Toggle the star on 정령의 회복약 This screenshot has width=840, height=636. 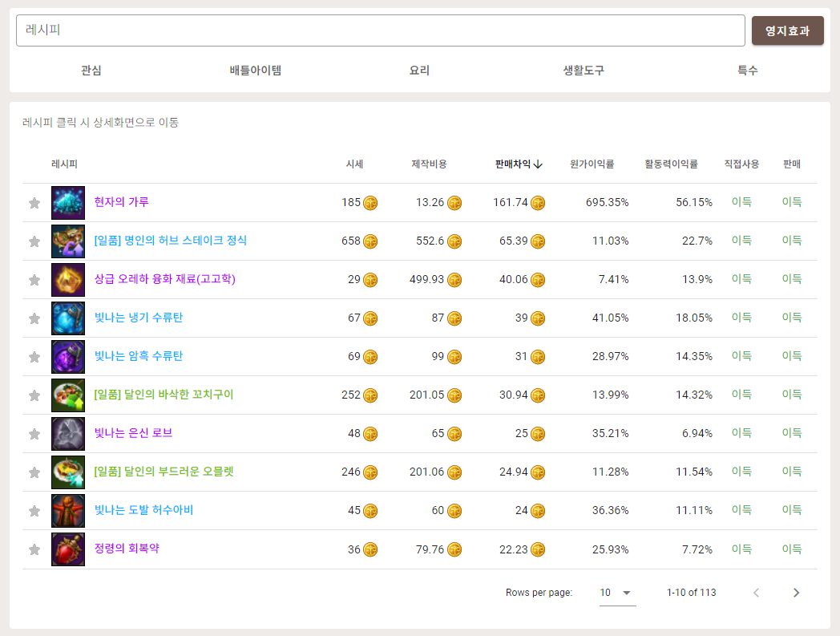(x=34, y=549)
